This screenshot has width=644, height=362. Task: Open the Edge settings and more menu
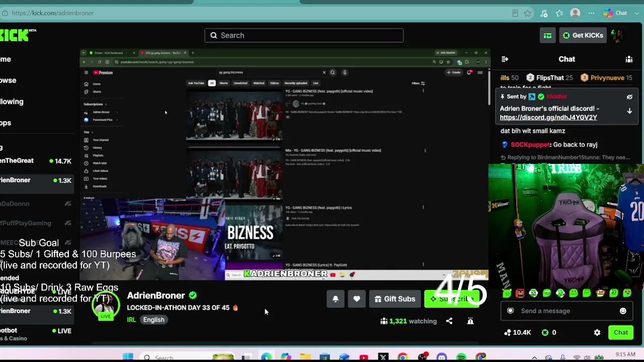point(591,14)
